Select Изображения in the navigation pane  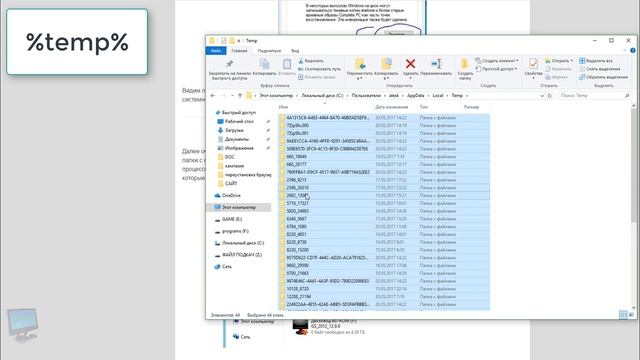coord(239,148)
